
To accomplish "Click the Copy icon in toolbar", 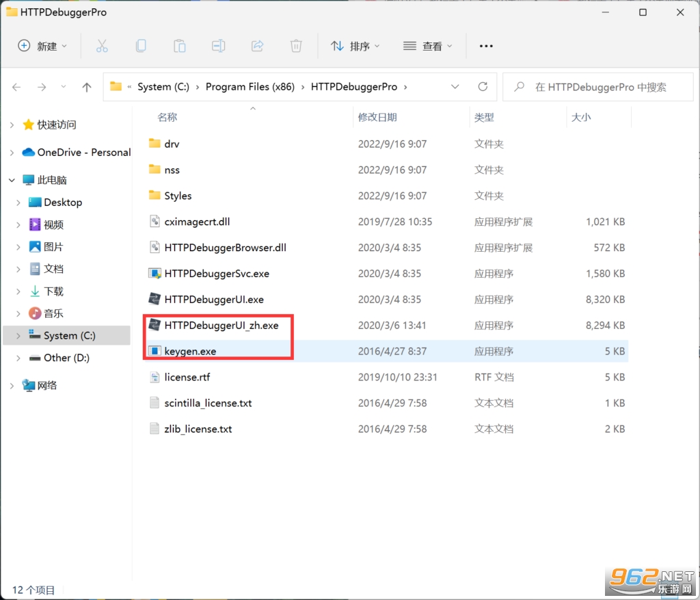I will (x=141, y=46).
